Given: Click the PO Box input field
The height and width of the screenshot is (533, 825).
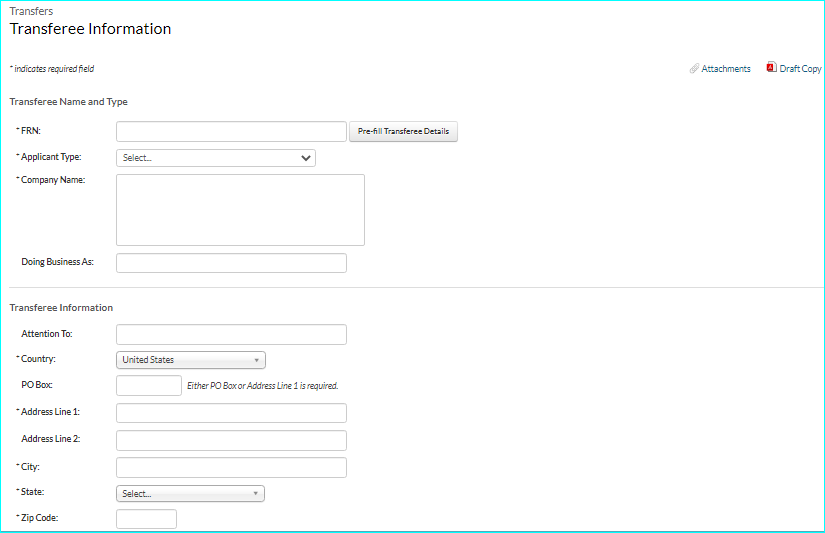Looking at the screenshot, I should (x=149, y=386).
